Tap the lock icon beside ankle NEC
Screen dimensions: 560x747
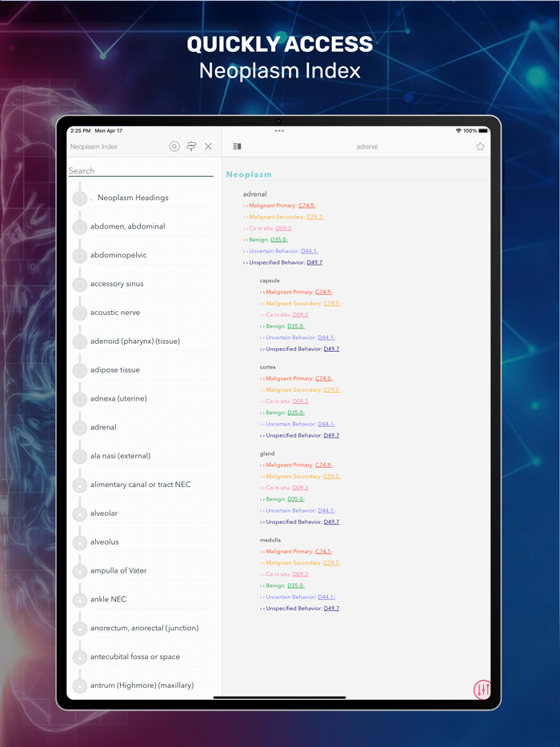click(x=79, y=600)
